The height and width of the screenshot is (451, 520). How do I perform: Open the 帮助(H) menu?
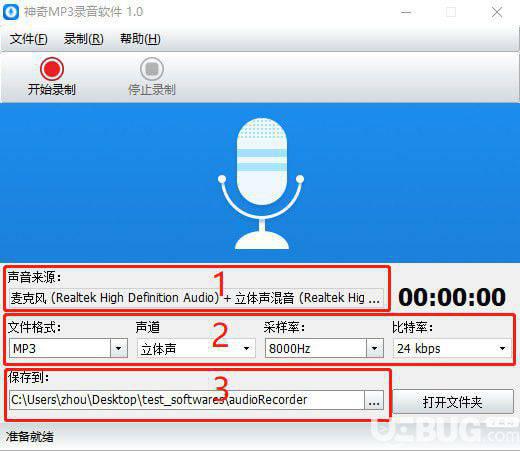pyautogui.click(x=140, y=39)
